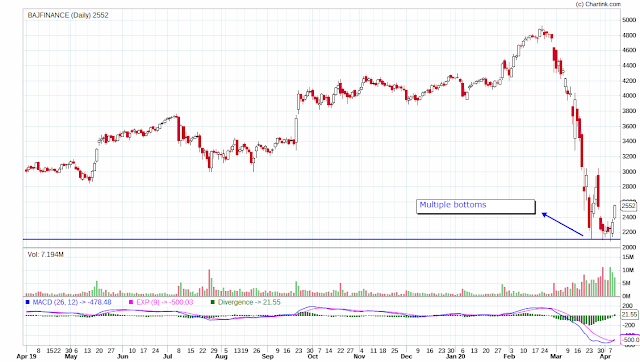Image resolution: width=640 pixels, height=362 pixels.
Task: Click the 3600 price axis label
Action: 629,127
